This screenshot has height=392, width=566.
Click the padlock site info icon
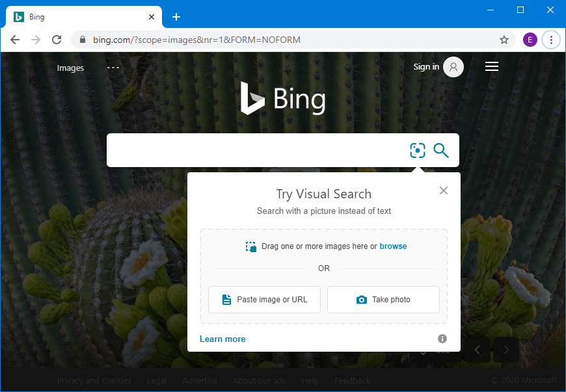pos(83,40)
